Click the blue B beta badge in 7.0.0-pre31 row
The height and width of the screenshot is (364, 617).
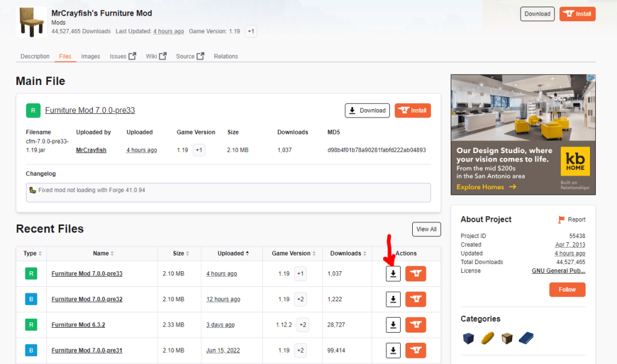(x=31, y=350)
